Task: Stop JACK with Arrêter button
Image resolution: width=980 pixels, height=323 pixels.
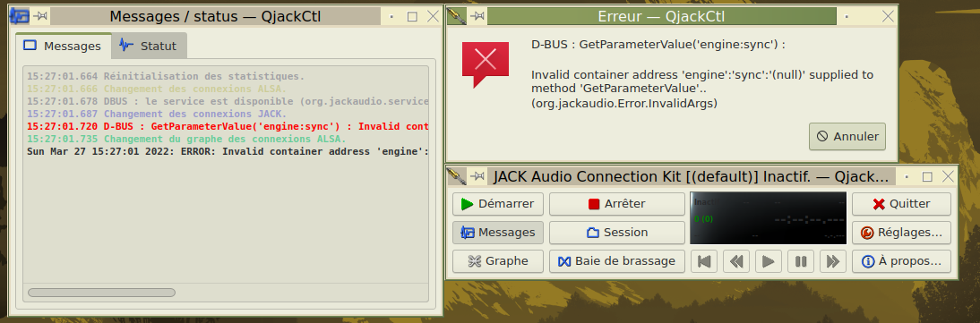Action: click(617, 204)
